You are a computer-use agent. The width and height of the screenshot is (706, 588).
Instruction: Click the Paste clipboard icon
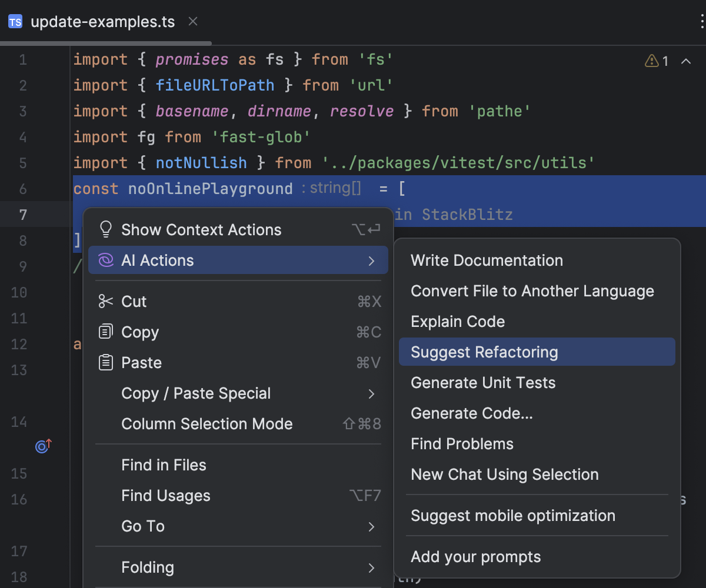tap(106, 363)
